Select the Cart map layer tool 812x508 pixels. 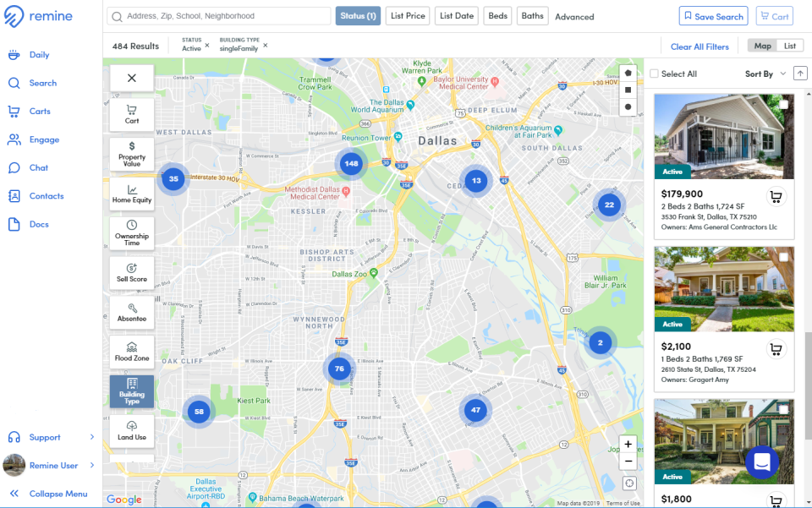[x=132, y=115]
